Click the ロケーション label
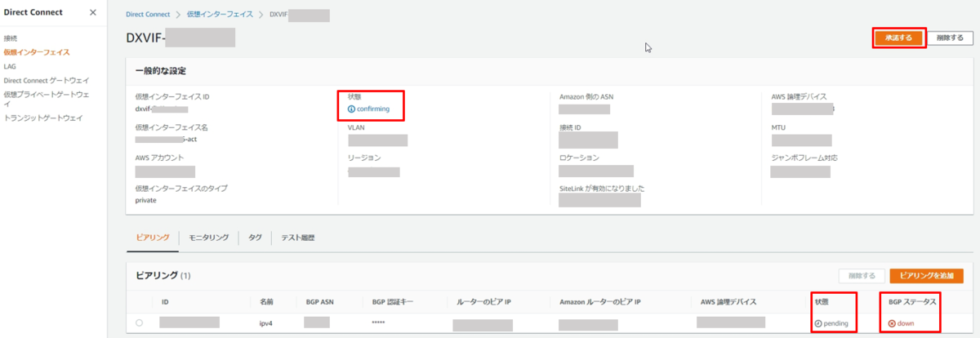This screenshot has width=980, height=338. point(580,158)
